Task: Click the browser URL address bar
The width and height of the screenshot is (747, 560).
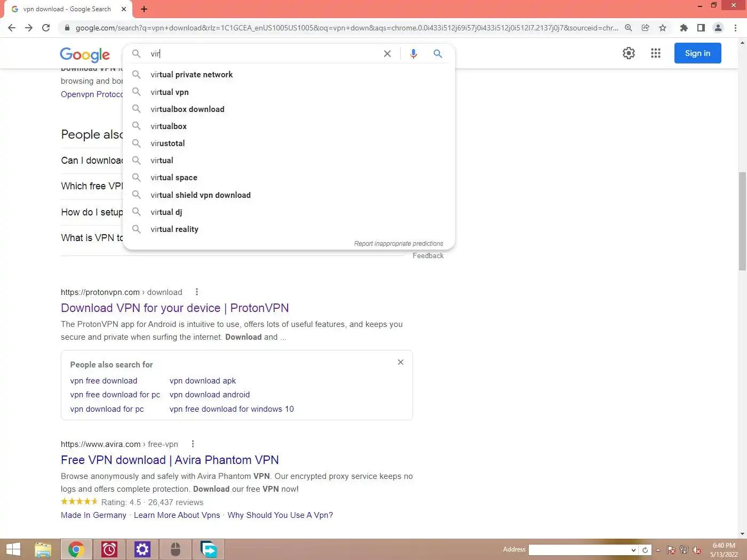Action: [x=347, y=28]
